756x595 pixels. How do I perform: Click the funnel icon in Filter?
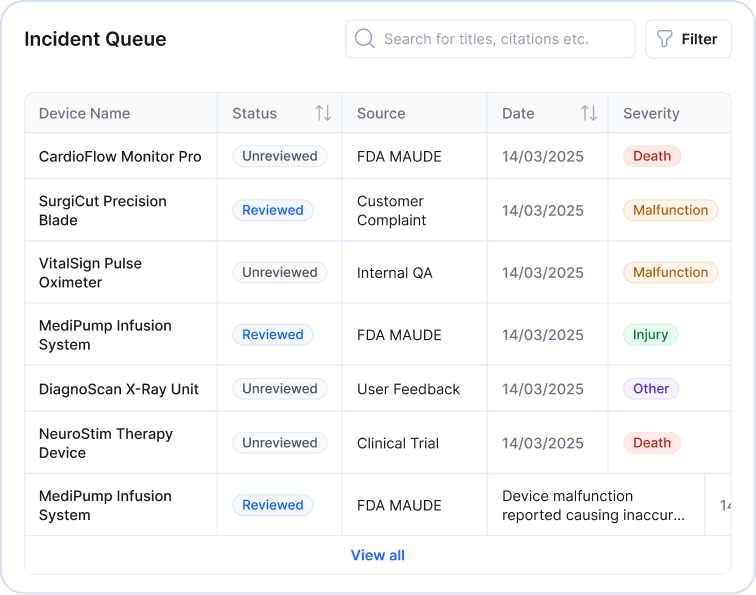(664, 39)
